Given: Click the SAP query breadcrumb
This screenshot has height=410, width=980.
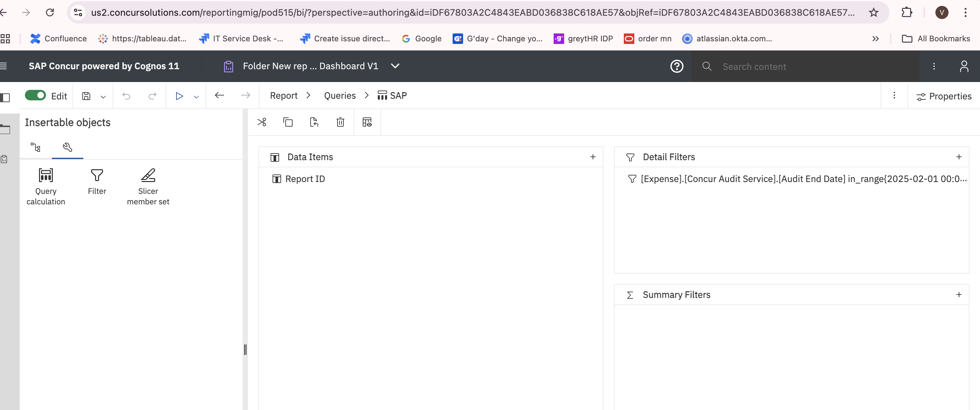Looking at the screenshot, I should [392, 95].
